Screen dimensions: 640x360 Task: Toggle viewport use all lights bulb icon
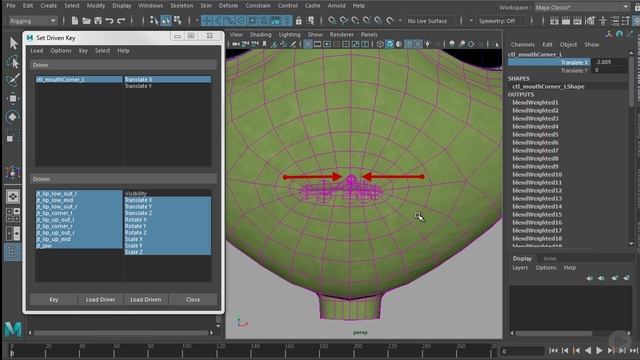427,44
